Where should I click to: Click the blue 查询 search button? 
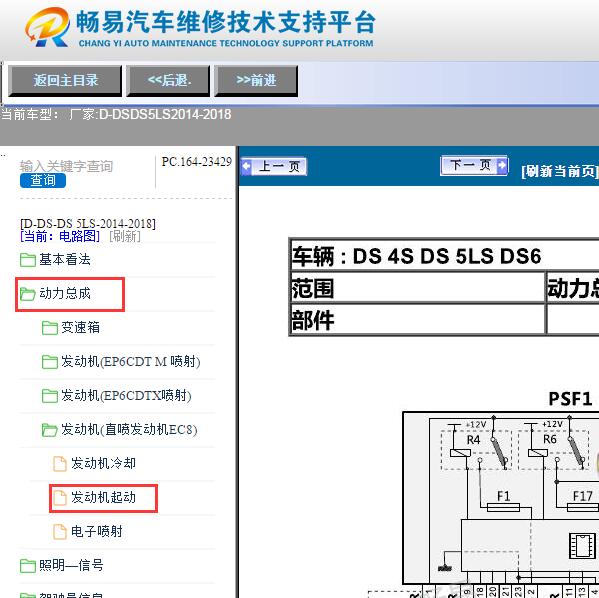[x=43, y=180]
